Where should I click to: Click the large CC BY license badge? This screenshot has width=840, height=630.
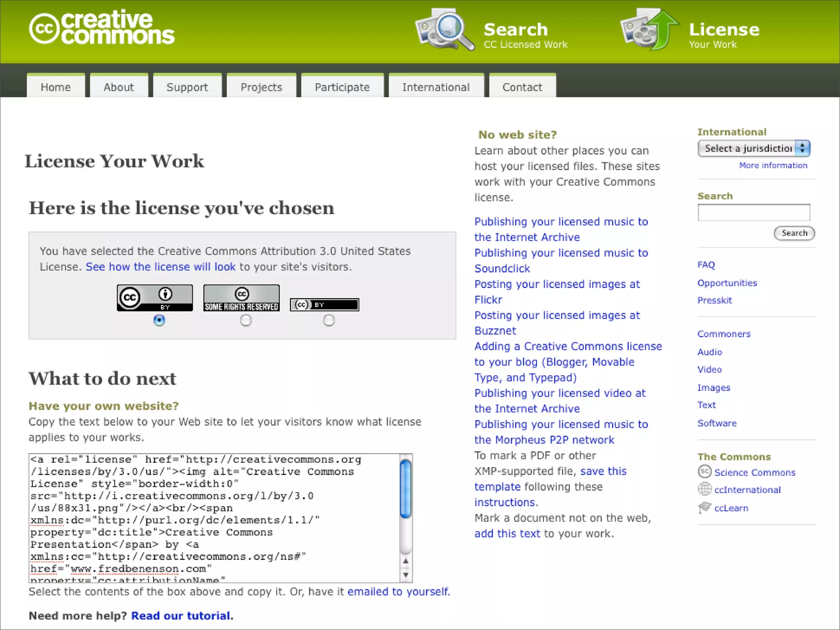pyautogui.click(x=155, y=298)
